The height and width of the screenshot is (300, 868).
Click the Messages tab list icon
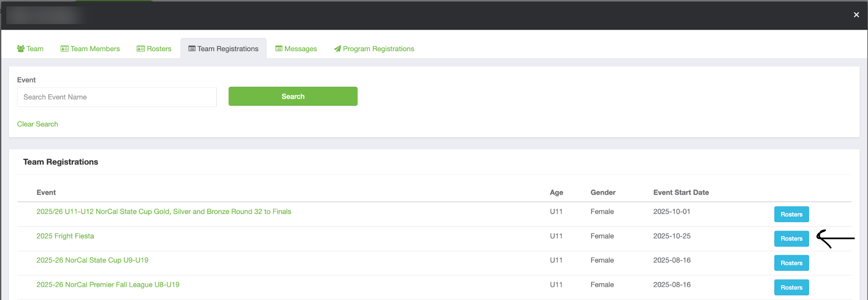279,49
